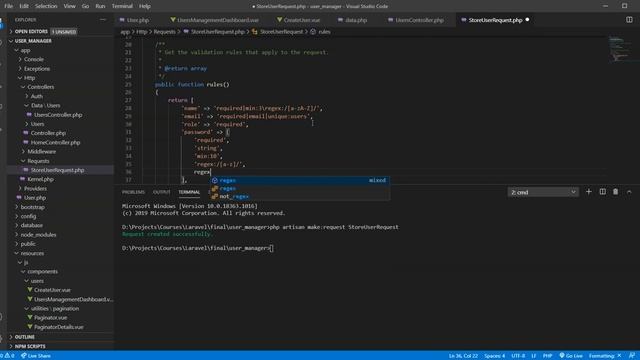Expand Open Editors section
Screen dimensions: 640x360
coord(60,31)
